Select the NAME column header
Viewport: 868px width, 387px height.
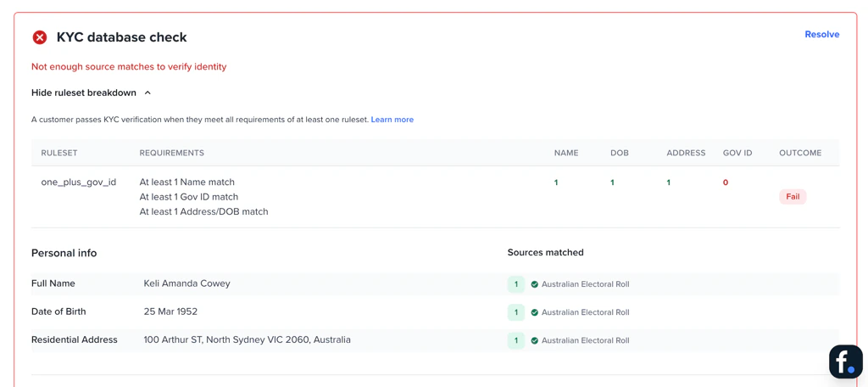566,153
